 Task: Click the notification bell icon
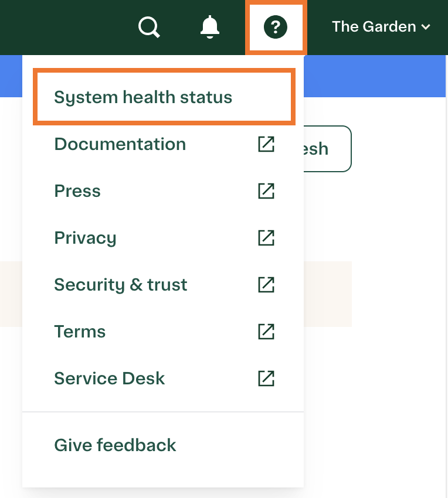[209, 27]
